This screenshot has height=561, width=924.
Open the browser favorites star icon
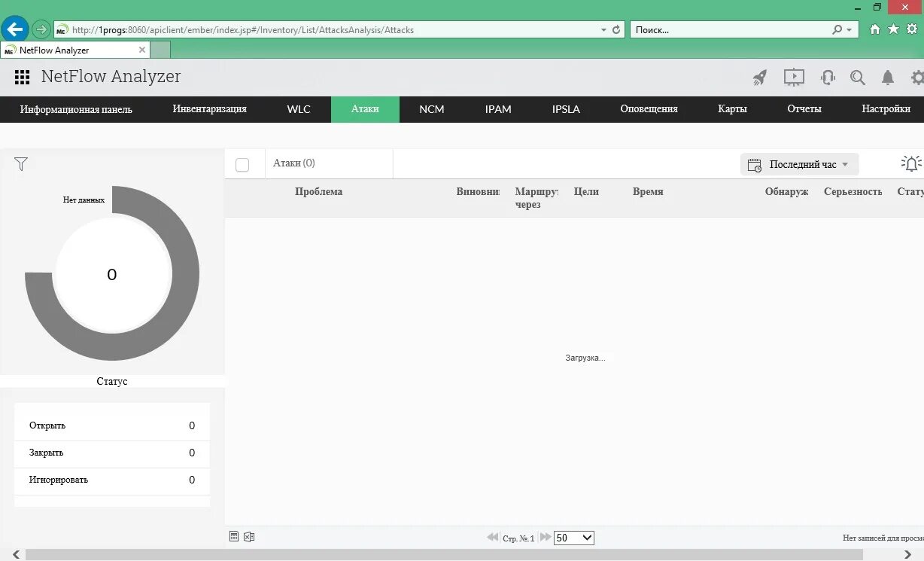[x=893, y=29]
